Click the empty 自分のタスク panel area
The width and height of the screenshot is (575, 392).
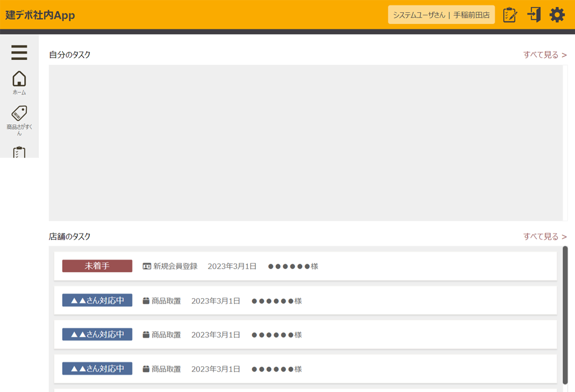305,143
